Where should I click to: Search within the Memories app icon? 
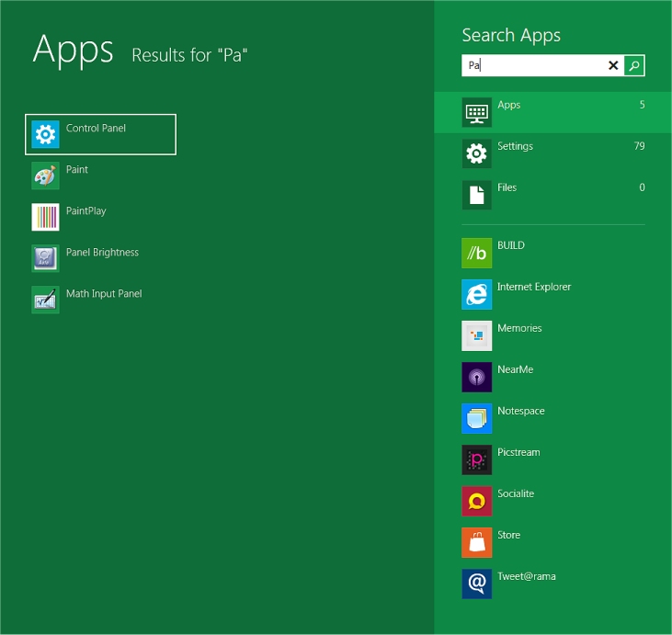coord(476,336)
